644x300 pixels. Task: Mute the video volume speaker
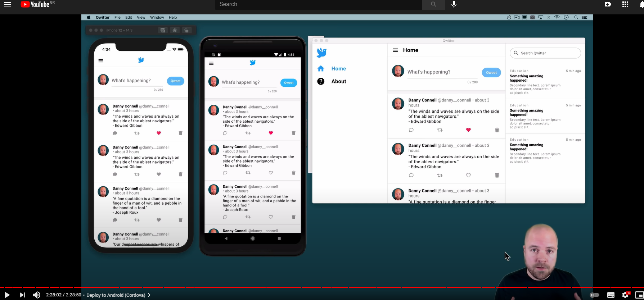(37, 295)
